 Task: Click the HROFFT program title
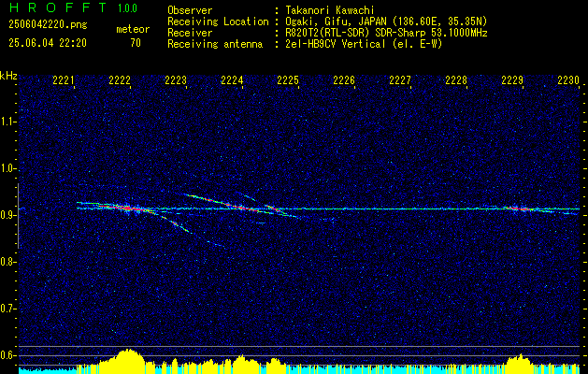pyautogui.click(x=58, y=7)
